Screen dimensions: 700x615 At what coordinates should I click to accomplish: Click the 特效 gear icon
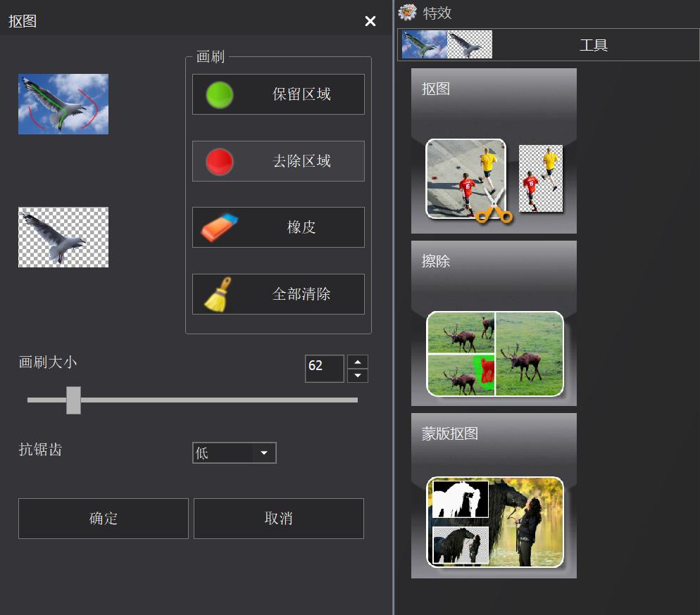407,12
